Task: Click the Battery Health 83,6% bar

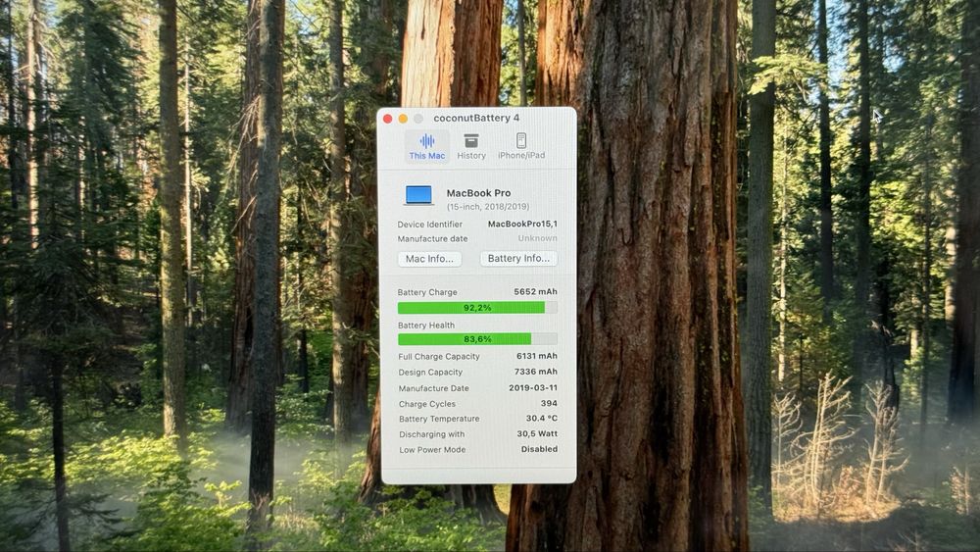Action: coord(477,339)
